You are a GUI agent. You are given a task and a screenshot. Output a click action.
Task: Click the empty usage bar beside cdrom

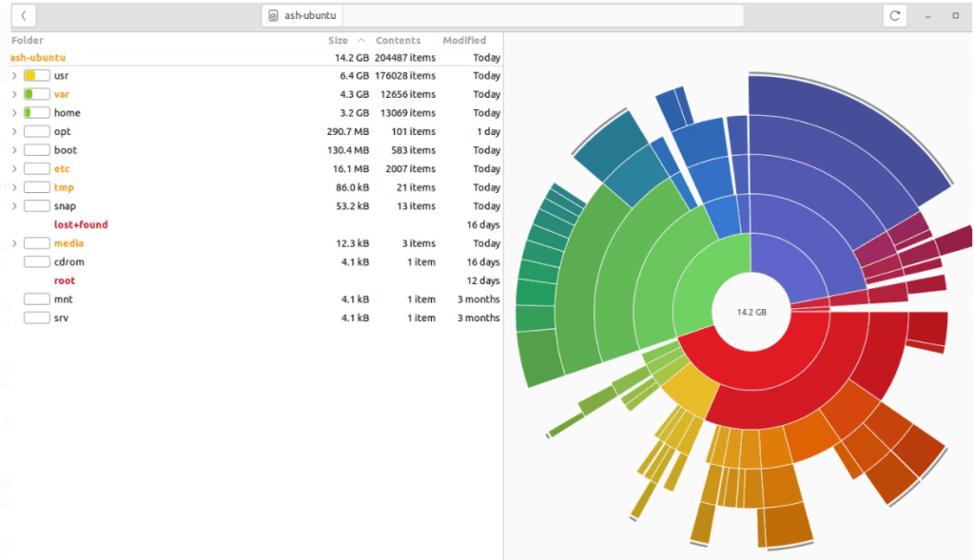pyautogui.click(x=36, y=262)
